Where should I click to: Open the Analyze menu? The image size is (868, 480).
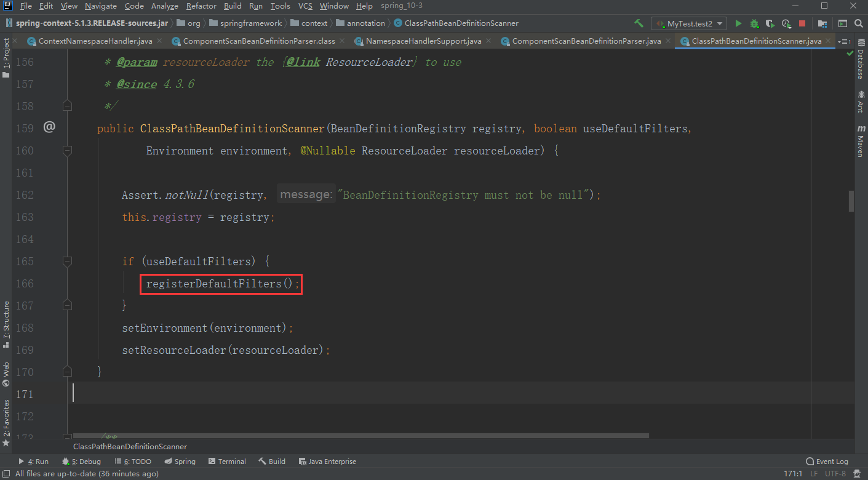click(164, 6)
